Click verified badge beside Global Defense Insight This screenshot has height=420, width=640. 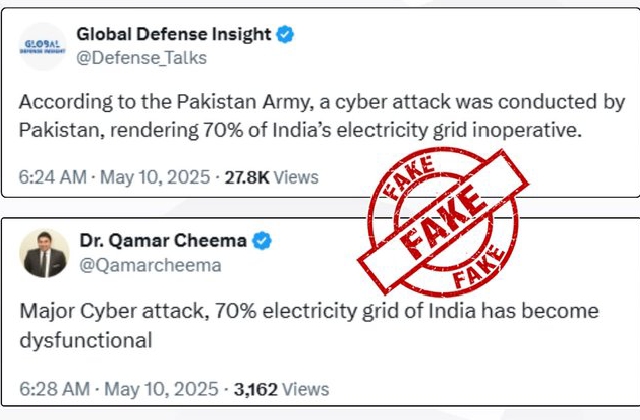[285, 34]
